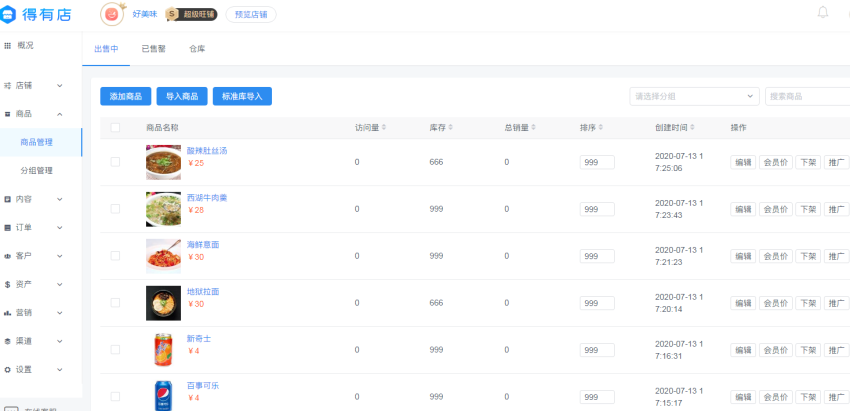850x411 pixels.
Task: Select the checkbox for 海鲜意面
Action: (x=115, y=256)
